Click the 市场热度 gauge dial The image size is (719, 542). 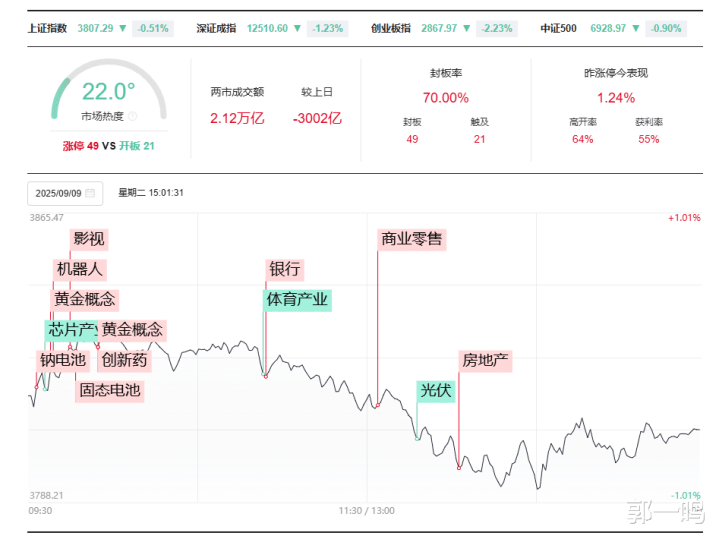point(108,95)
